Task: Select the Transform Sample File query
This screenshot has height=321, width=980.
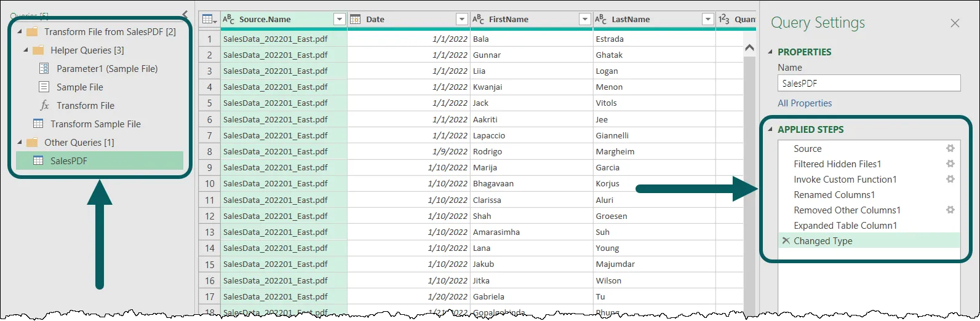Action: (x=95, y=124)
